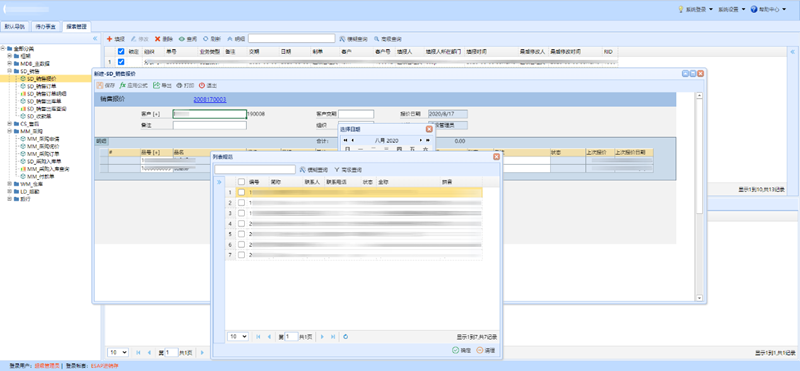Click the 明细 detail icon in main toolbar

click(230, 39)
